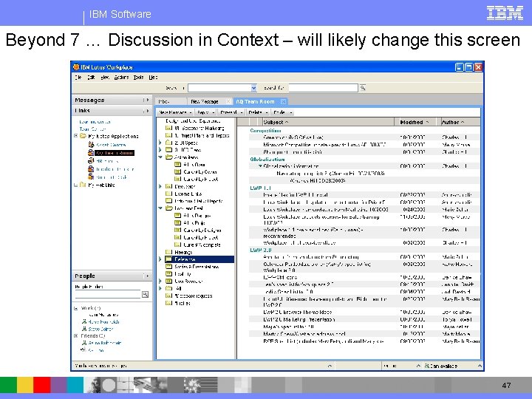Open the Tools menu
The height and width of the screenshot is (399, 532).
point(138,78)
